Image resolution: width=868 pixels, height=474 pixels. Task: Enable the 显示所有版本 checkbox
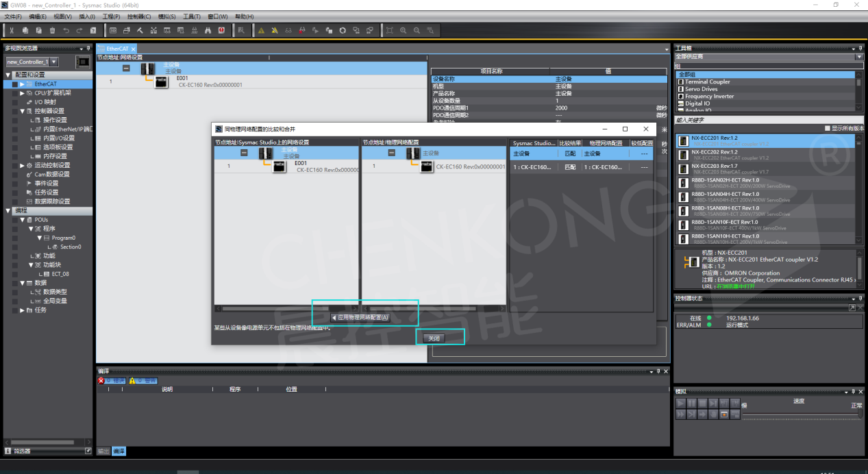tap(828, 128)
